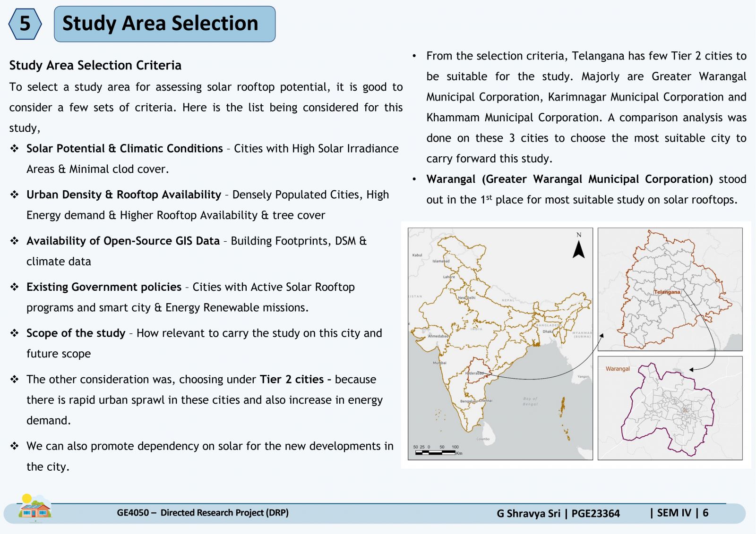The width and height of the screenshot is (756, 534).
Task: Click diamond bullet beside Existing Government policies
Action: coord(15,287)
